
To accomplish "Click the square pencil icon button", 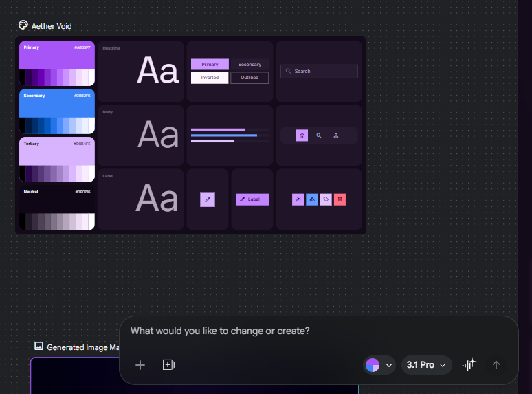I will 208,199.
